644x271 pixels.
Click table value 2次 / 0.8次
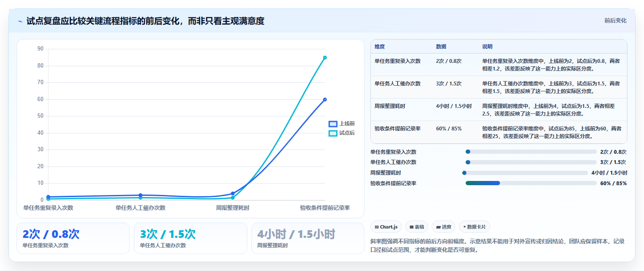(449, 61)
